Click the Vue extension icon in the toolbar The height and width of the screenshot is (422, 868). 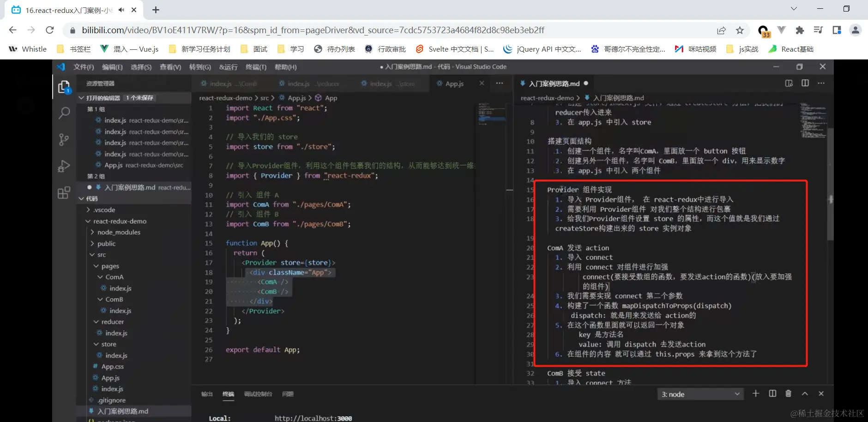tap(781, 30)
